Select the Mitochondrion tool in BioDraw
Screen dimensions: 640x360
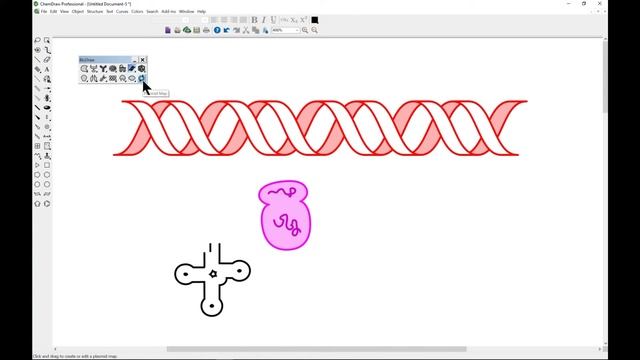(113, 69)
